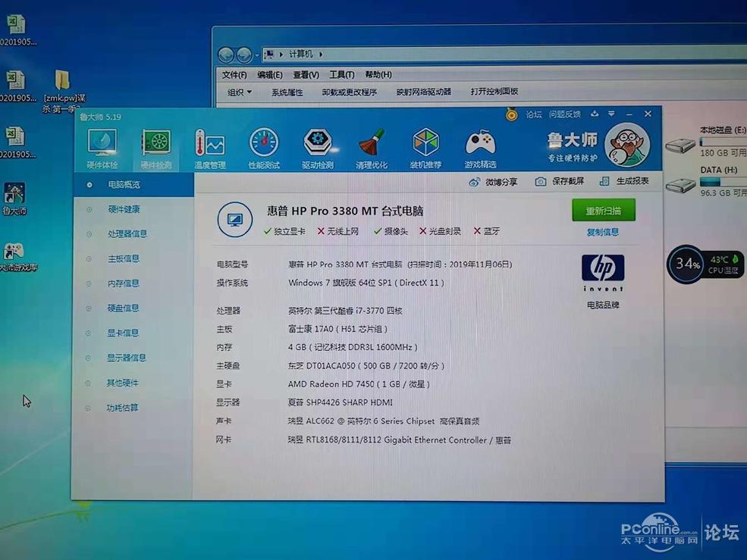Open 游戏精选 gamepad icon

(x=480, y=148)
